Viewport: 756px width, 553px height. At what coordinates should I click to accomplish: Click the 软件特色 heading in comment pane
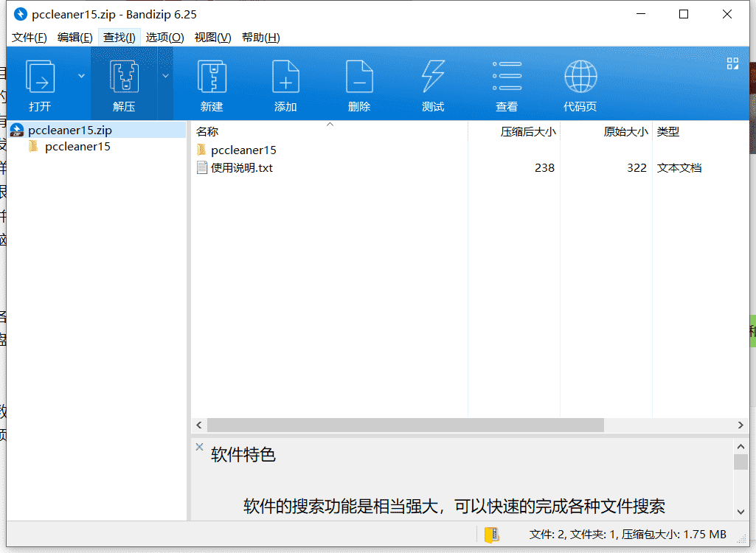tap(243, 455)
